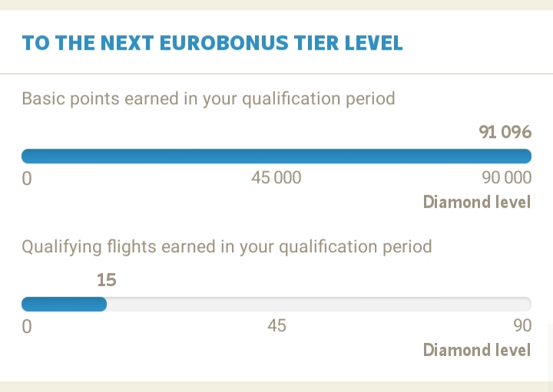553x392 pixels.
Task: Click the 15 flights value
Action: click(x=107, y=280)
